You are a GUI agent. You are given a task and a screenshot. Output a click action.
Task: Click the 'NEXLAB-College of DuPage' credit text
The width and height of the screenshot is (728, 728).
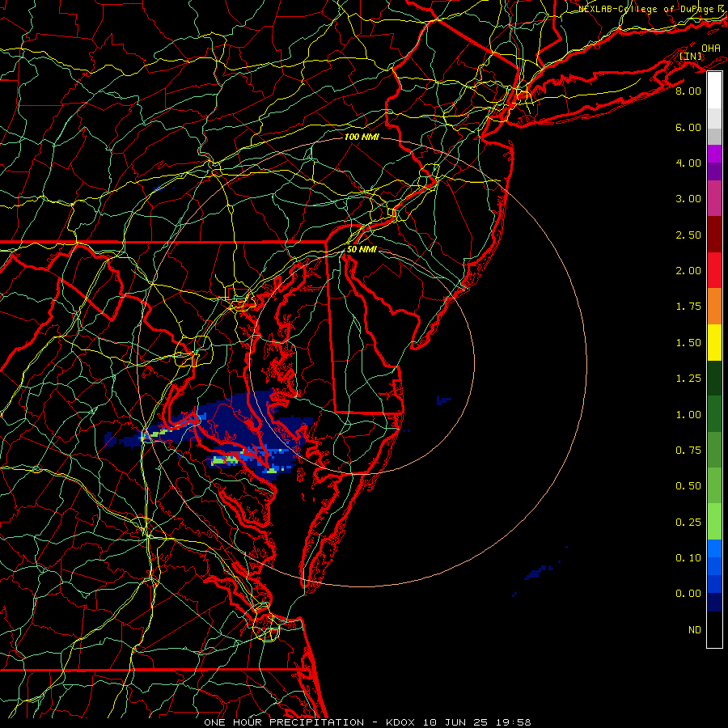click(x=648, y=9)
